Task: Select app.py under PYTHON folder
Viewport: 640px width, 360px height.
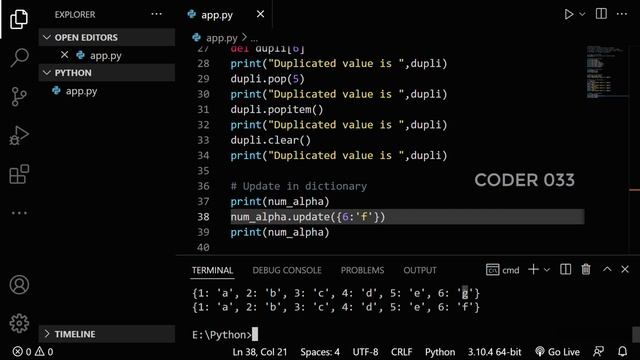Action: [81, 91]
